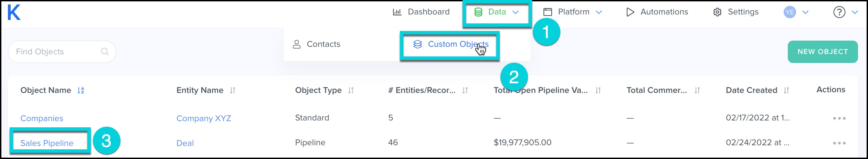868x159 pixels.
Task: Open actions menu for Sales Pipeline row
Action: 839,143
